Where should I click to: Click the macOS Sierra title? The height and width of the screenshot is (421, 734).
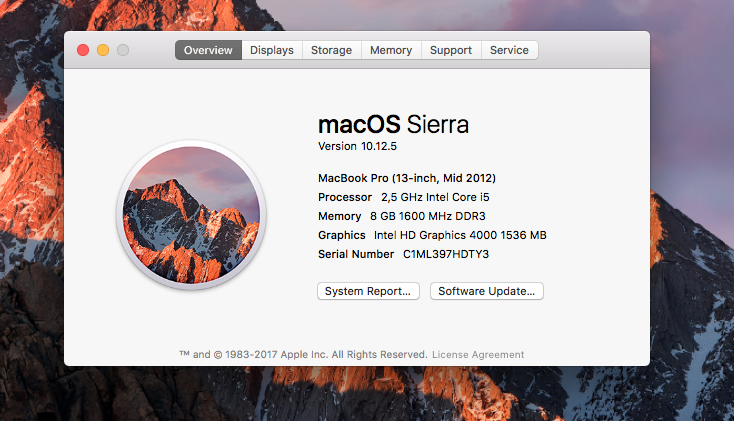point(393,125)
